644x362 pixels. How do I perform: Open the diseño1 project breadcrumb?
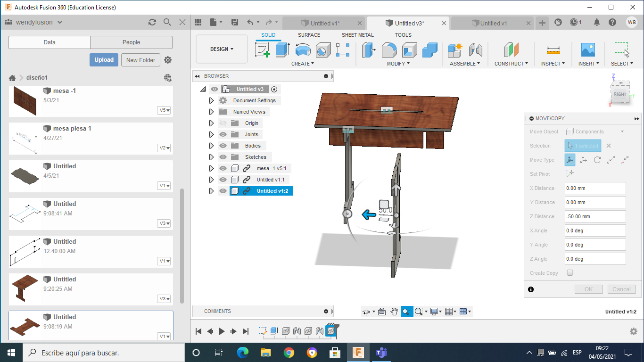click(x=37, y=78)
